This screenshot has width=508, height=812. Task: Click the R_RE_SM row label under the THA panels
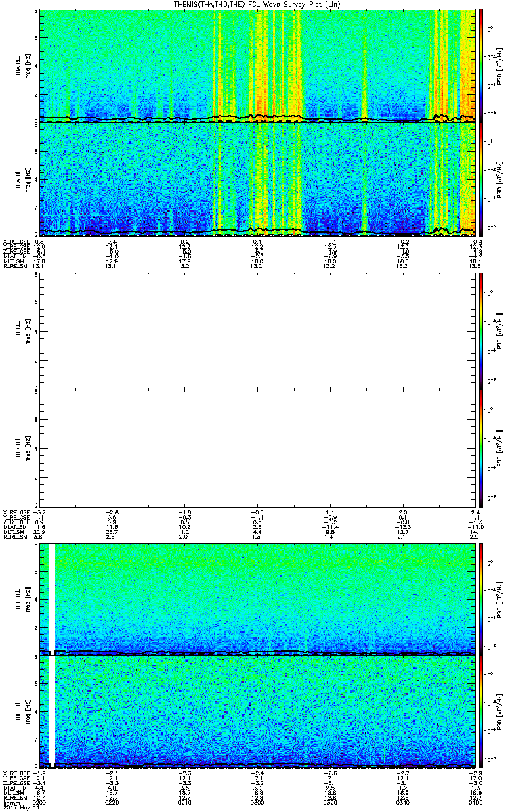pos(14,266)
